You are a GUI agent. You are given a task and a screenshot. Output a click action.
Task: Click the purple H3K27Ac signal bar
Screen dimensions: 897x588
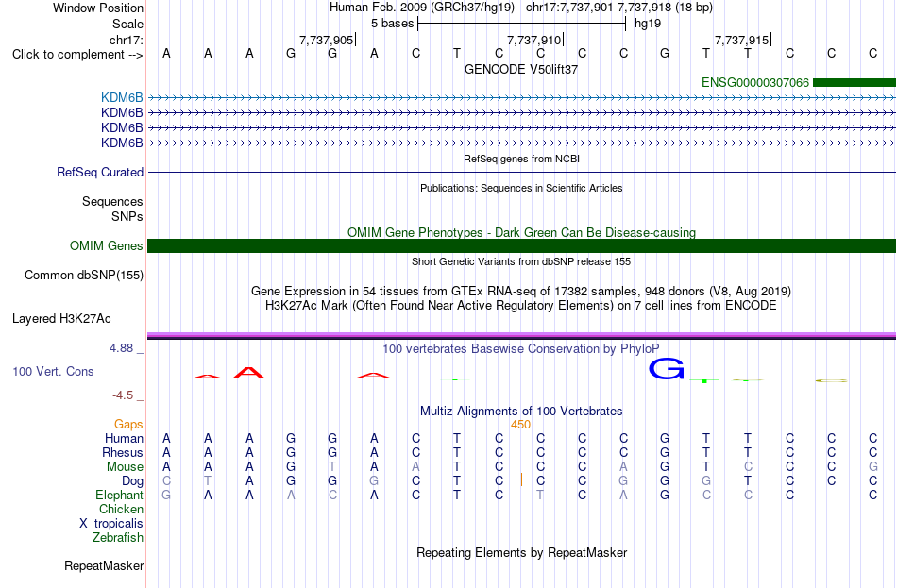521,336
